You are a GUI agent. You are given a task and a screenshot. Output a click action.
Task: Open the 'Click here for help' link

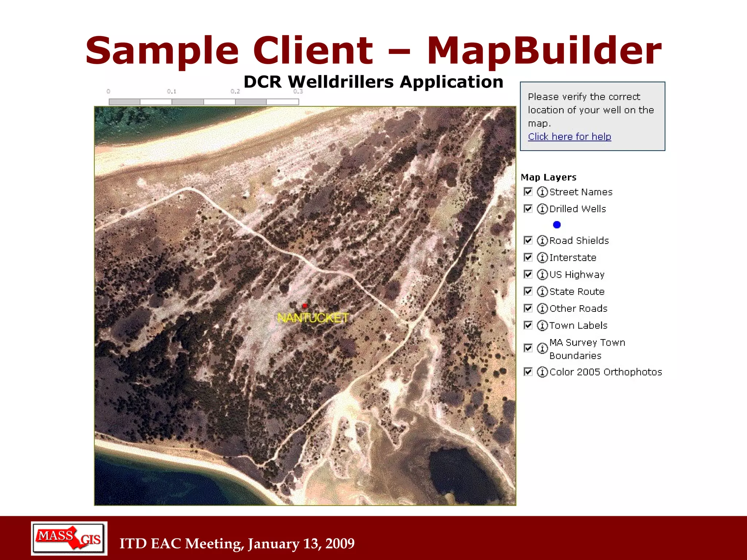[x=569, y=137]
